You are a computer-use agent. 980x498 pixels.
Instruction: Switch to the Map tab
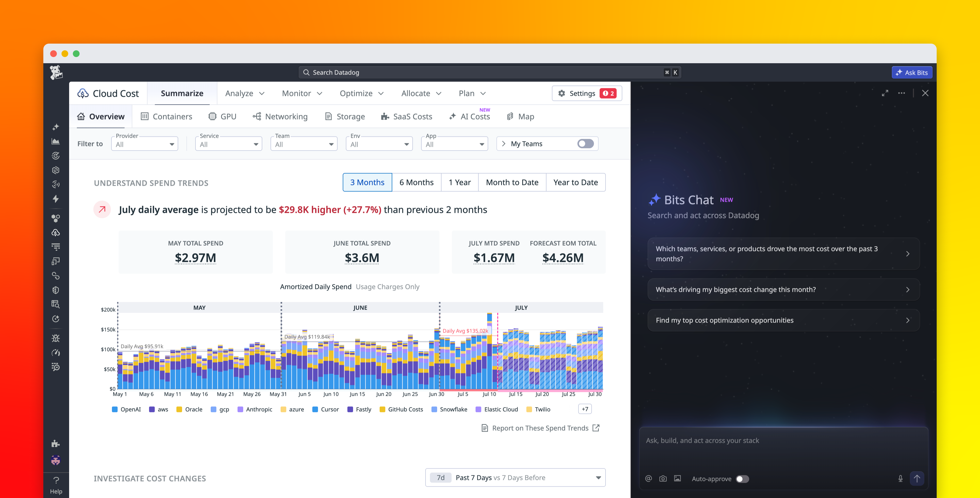(x=520, y=117)
